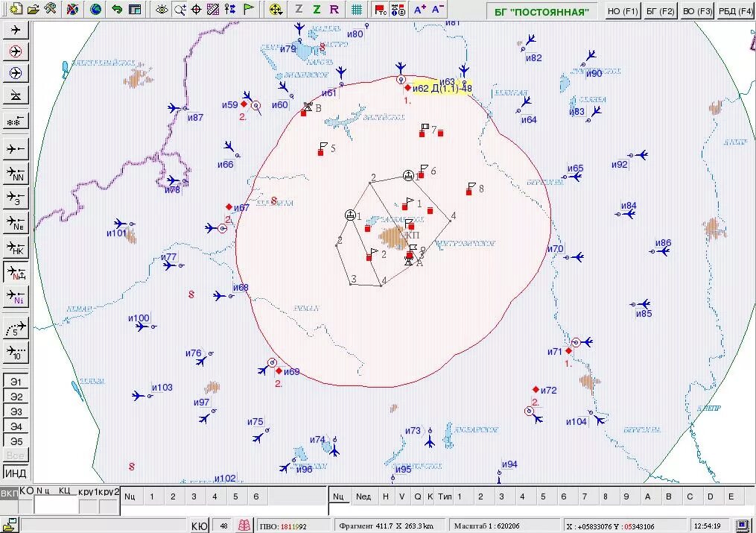756x533 pixels.
Task: Click the red flag Tc icon
Action: pos(381,9)
